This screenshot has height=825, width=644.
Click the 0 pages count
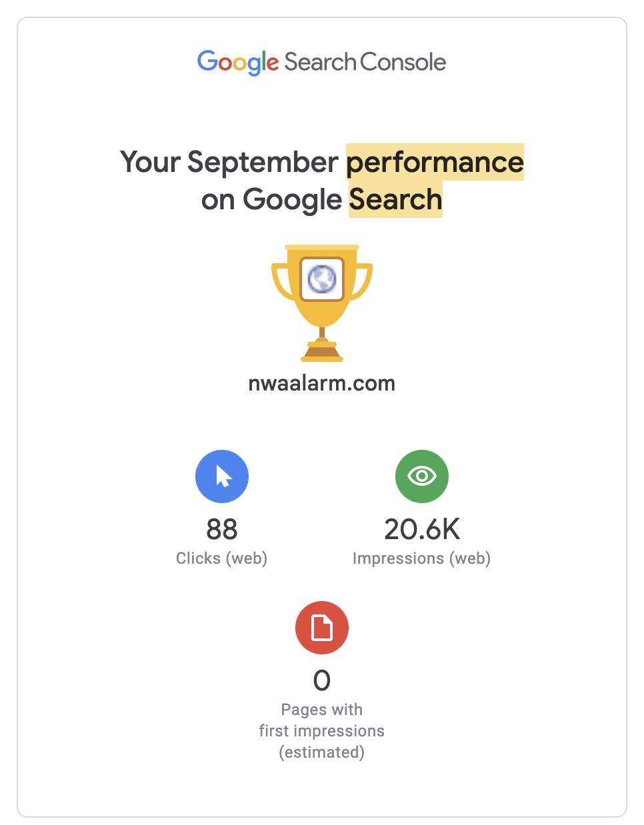pyautogui.click(x=322, y=680)
